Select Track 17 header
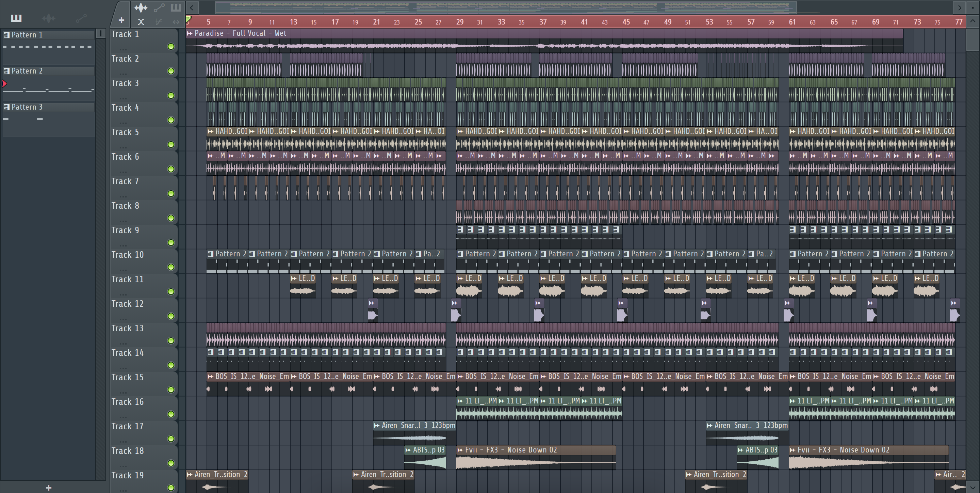The width and height of the screenshot is (980, 493). (144, 432)
